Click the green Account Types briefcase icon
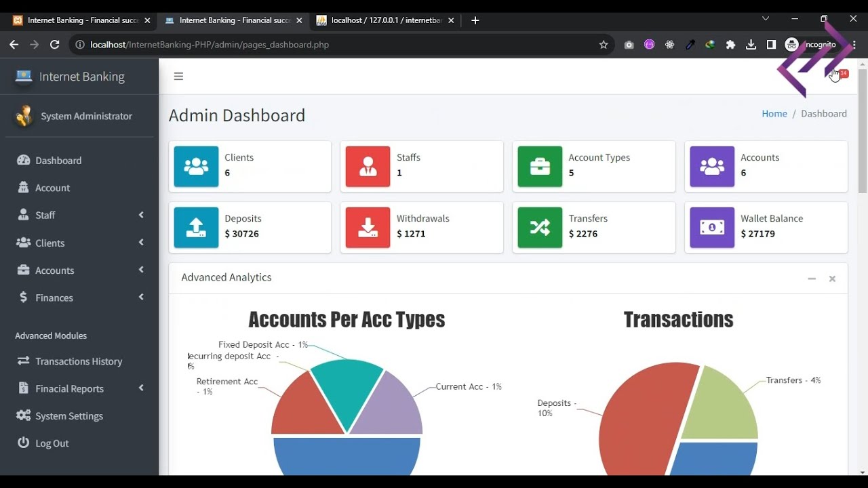The height and width of the screenshot is (488, 868). pos(540,166)
